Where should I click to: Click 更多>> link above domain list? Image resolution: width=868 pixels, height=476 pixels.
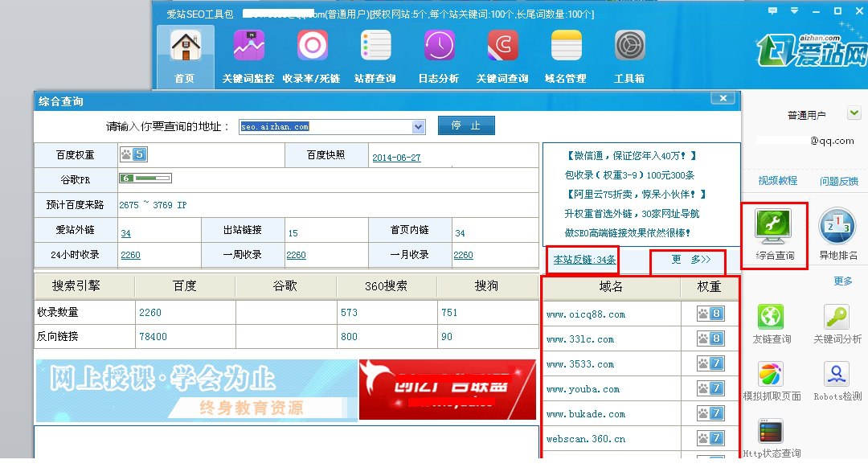pos(691,260)
